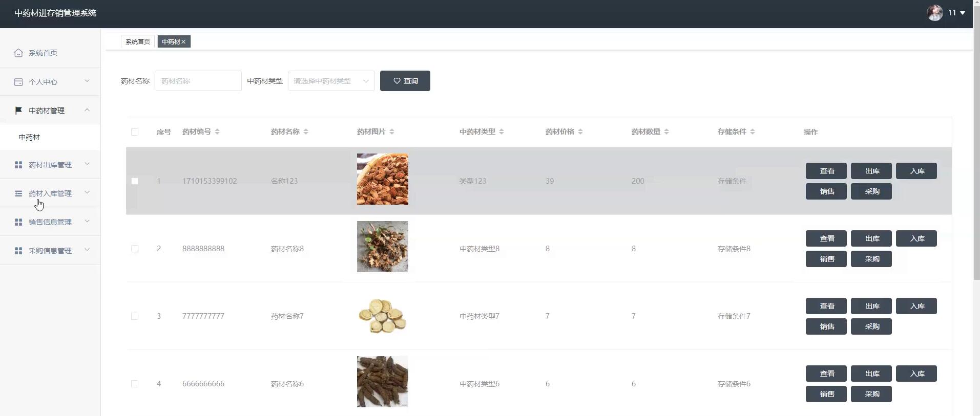This screenshot has width=980, height=416.
Task: Close the 中药材 tab with its X
Action: tap(183, 42)
